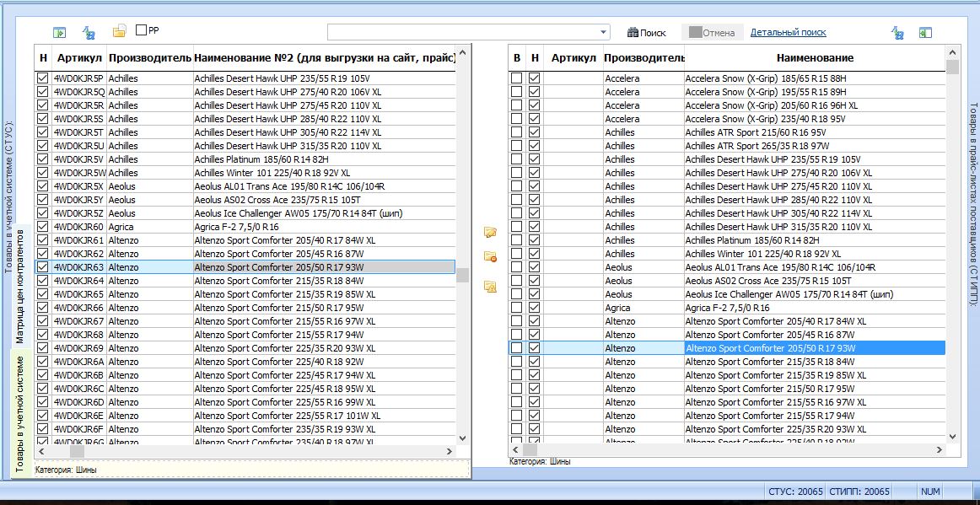Click the Поиск search button
The image size is (980, 505).
point(647,33)
